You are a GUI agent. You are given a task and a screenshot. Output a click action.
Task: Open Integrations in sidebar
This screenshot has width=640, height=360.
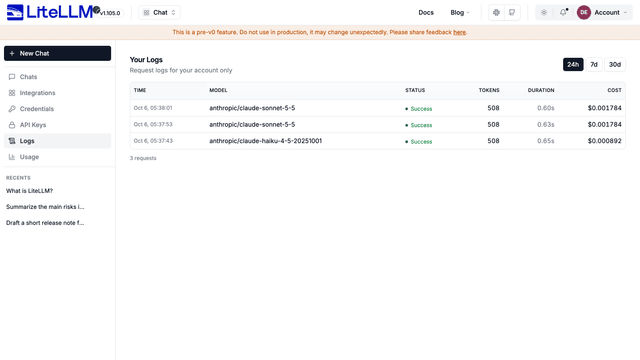pyautogui.click(x=58, y=93)
